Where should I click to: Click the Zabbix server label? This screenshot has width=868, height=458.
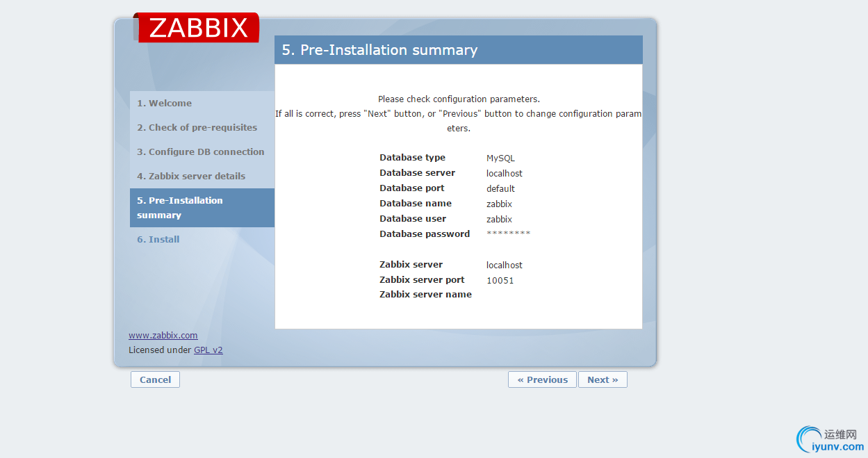click(411, 265)
